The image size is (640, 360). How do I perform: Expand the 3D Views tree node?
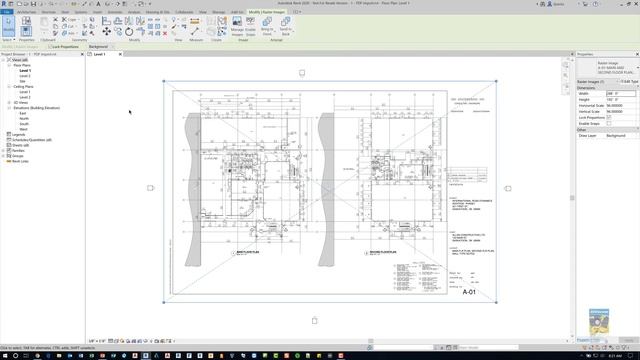tap(9, 102)
